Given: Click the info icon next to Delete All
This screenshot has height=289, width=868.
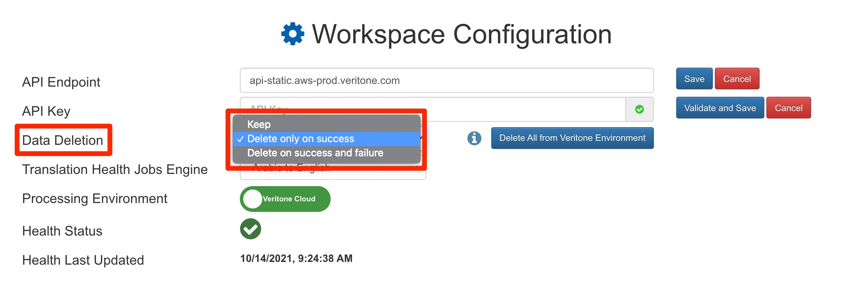Looking at the screenshot, I should (474, 138).
